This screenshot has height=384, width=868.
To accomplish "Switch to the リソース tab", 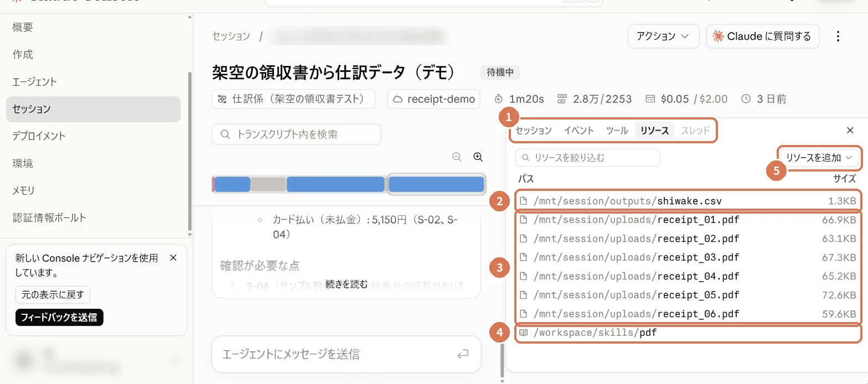I will (x=655, y=131).
